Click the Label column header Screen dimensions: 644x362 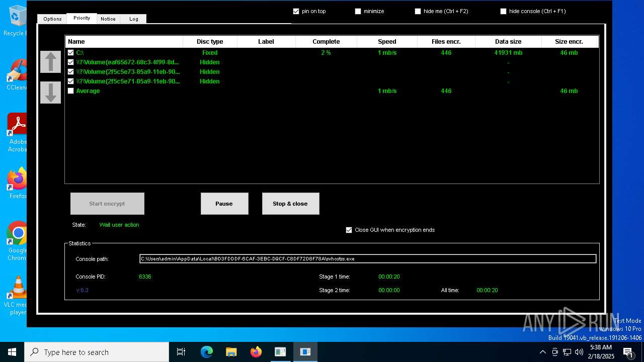point(266,42)
